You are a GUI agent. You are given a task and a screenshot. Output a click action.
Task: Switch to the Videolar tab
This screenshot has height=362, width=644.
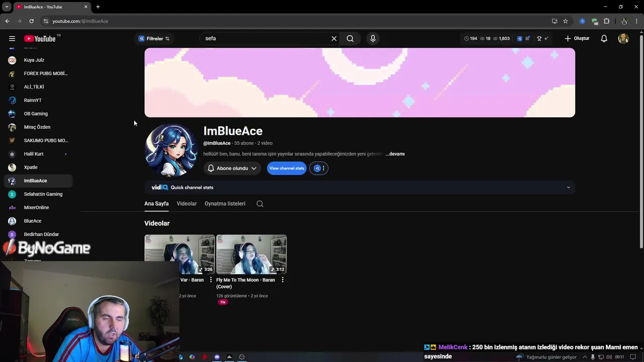(x=187, y=204)
